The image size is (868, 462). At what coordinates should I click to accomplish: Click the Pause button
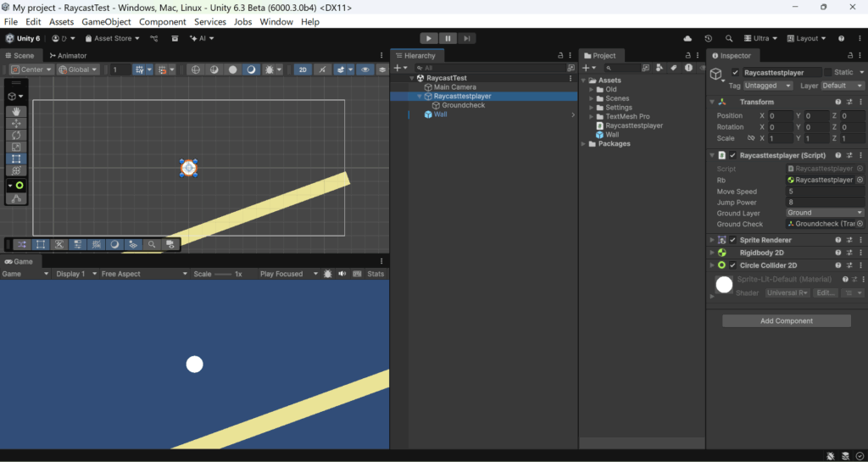pyautogui.click(x=448, y=38)
